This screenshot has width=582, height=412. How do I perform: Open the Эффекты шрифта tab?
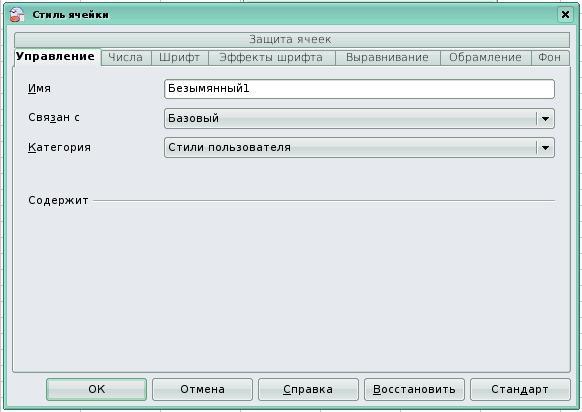[272, 58]
